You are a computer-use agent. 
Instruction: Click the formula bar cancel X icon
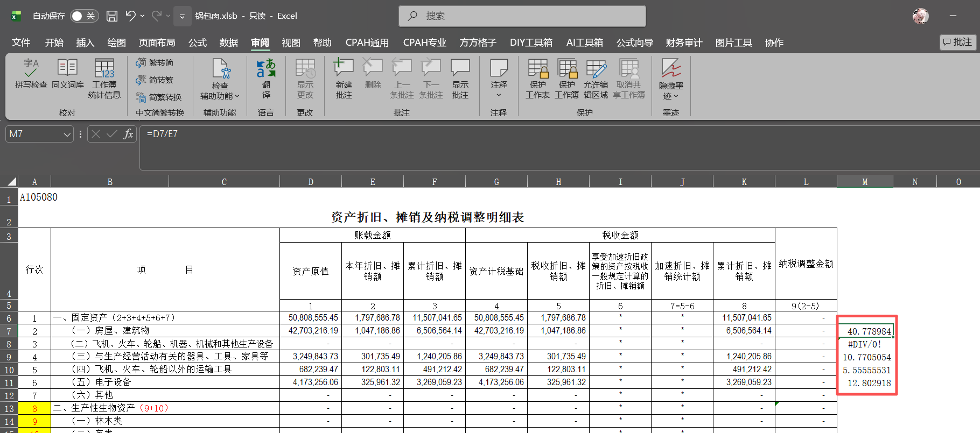(96, 134)
